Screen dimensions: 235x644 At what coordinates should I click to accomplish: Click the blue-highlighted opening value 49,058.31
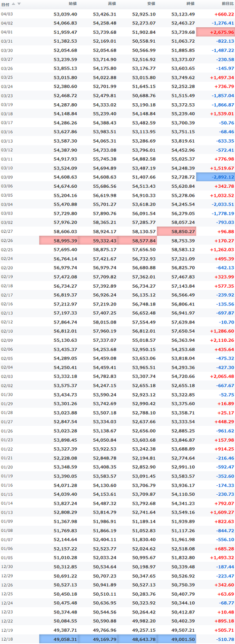point(59,639)
